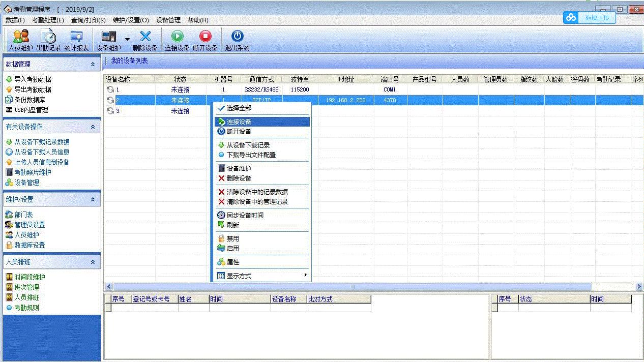Open the 帮助(H) menu
This screenshot has width=644, height=362.
197,20
